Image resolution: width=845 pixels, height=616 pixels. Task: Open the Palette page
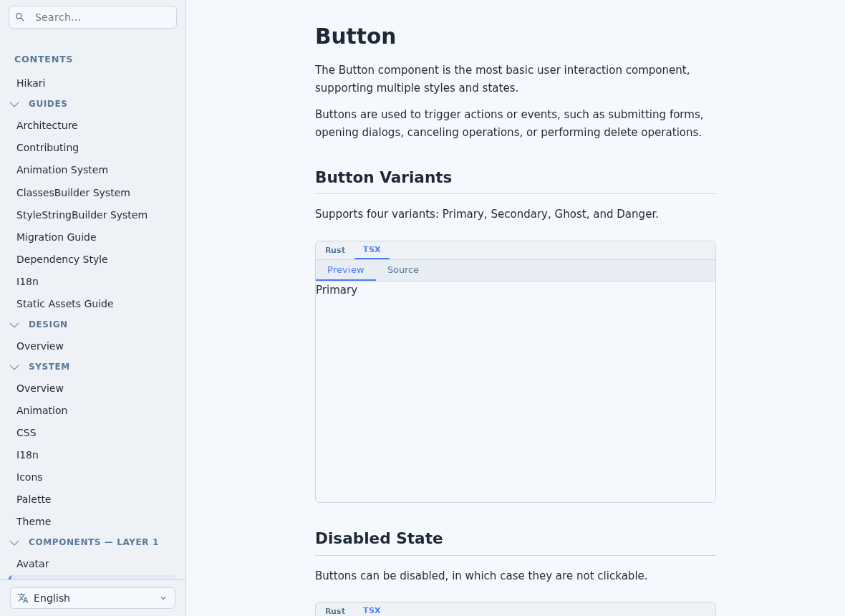tap(34, 499)
